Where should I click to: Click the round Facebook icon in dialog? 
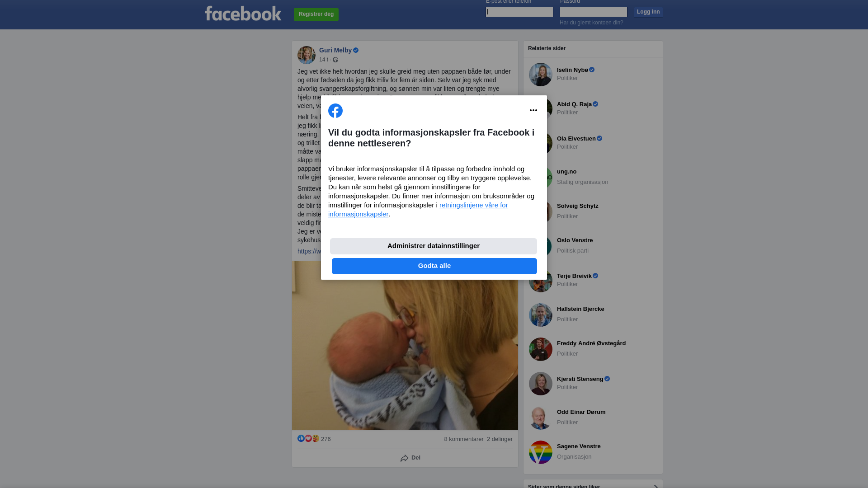[335, 111]
